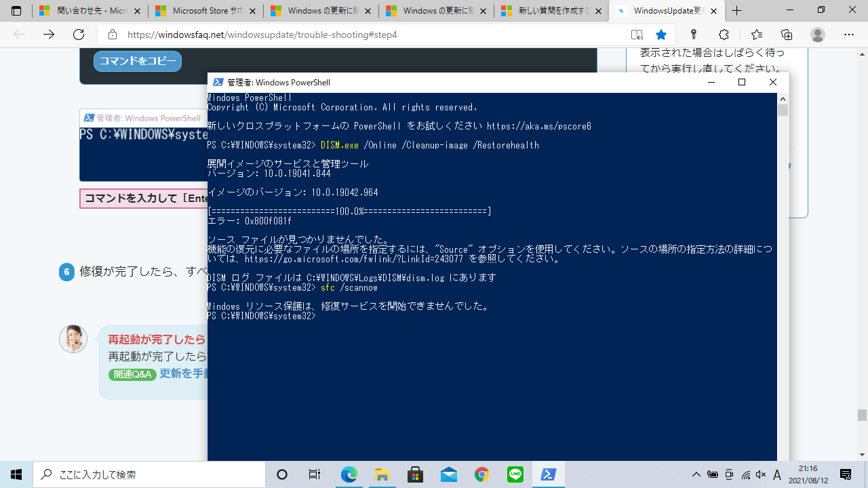Start Read Aloud from the address bar
The width and height of the screenshot is (868, 488).
coord(636,35)
